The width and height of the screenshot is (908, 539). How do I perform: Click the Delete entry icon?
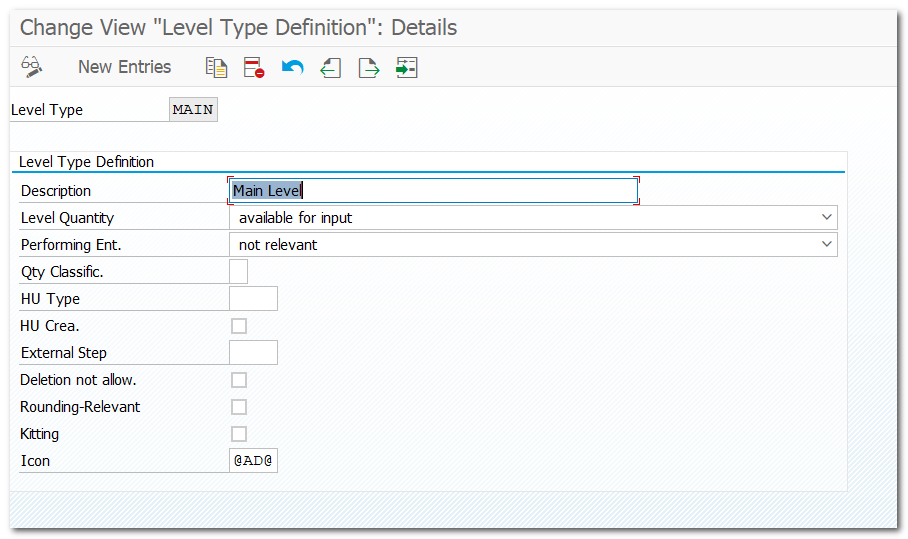point(254,67)
